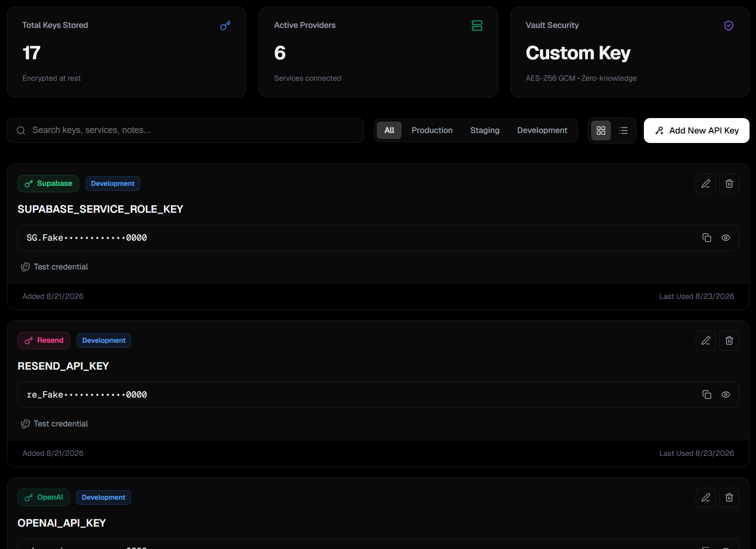The image size is (756, 549).
Task: Click Test credential note on Resend card
Action: [x=55, y=424]
